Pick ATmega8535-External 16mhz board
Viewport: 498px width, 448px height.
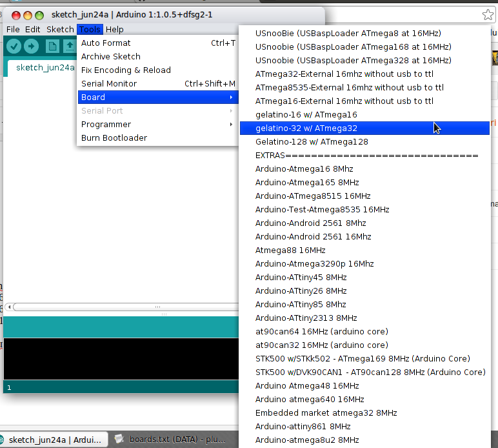point(364,87)
